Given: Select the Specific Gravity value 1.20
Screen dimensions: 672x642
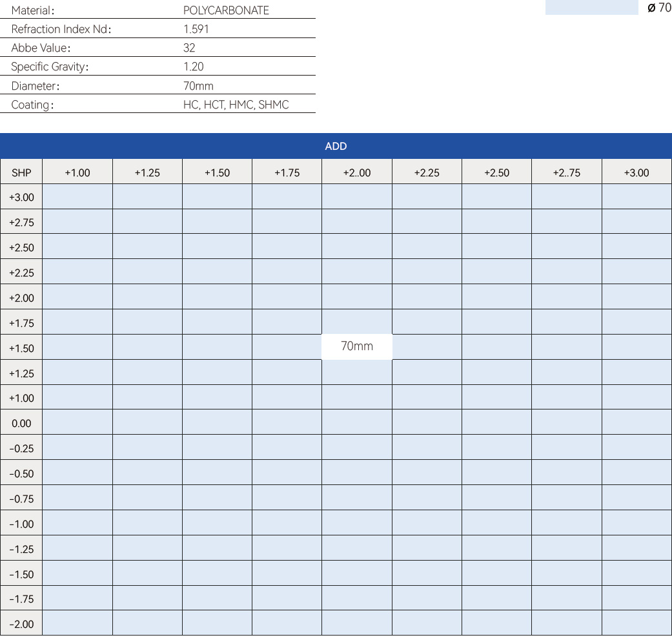Looking at the screenshot, I should tap(194, 67).
